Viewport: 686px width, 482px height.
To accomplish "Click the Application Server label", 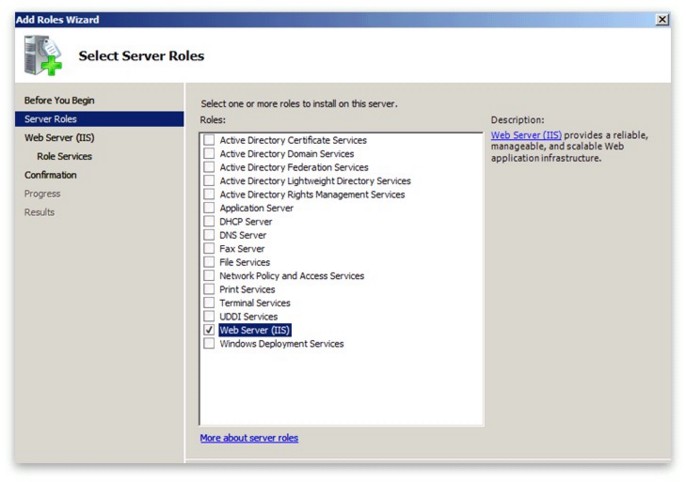I will point(256,208).
